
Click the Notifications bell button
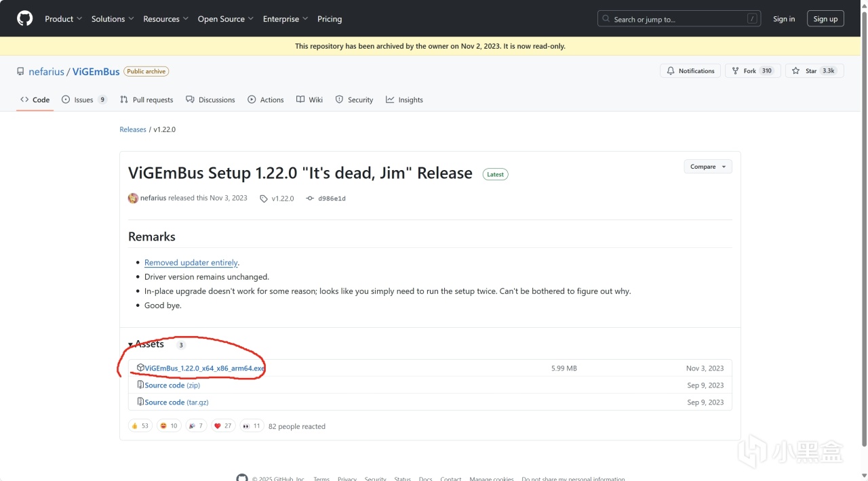click(x=690, y=71)
